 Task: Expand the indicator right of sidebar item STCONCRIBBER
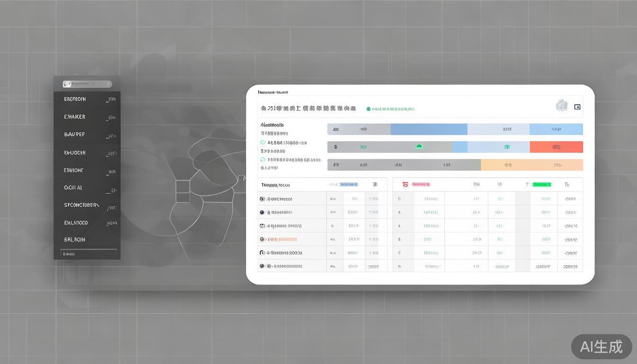pos(111,207)
